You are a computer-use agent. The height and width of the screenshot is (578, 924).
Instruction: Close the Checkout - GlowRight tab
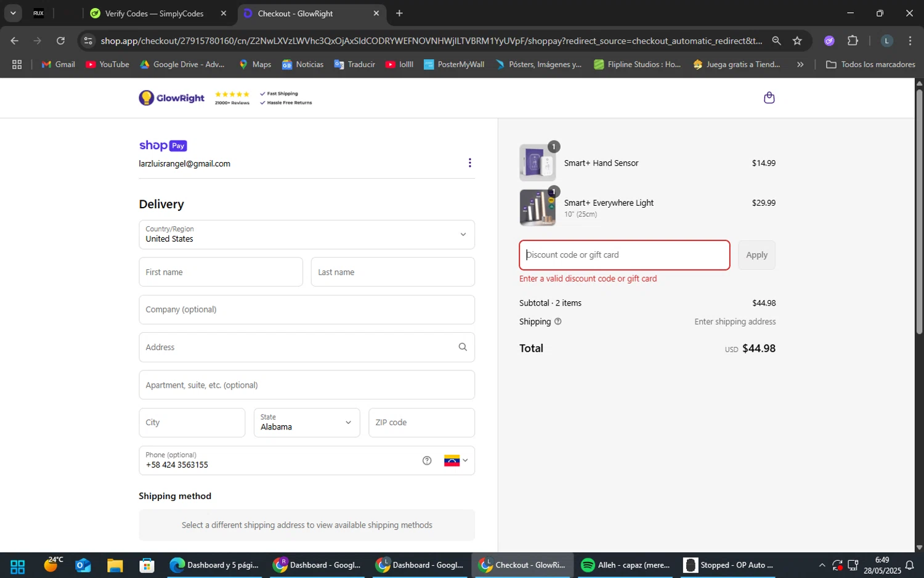[x=376, y=13]
